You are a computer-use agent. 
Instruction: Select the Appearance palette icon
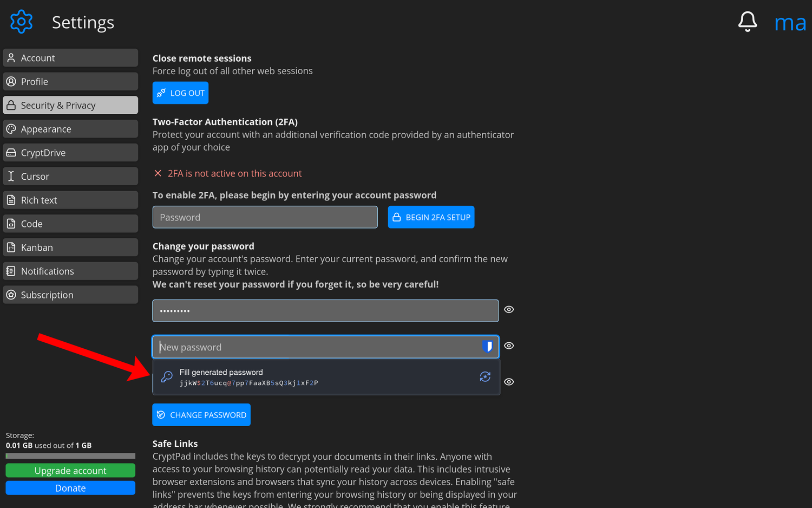11,128
